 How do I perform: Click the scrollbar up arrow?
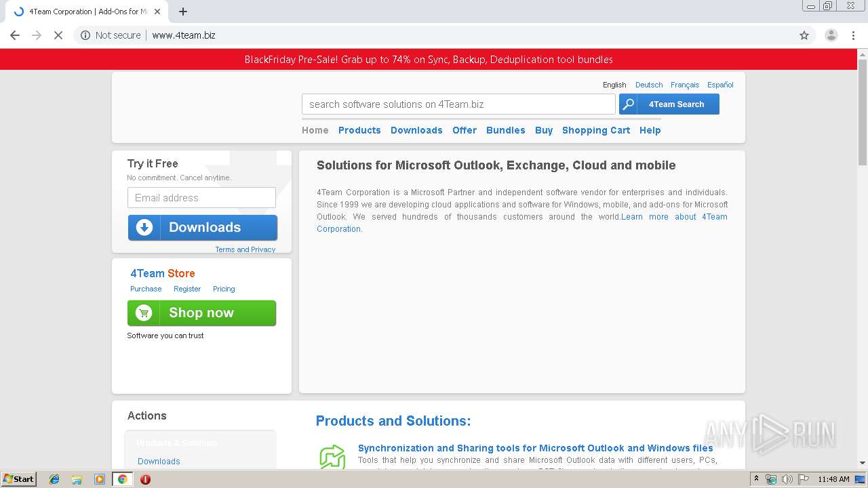point(863,54)
